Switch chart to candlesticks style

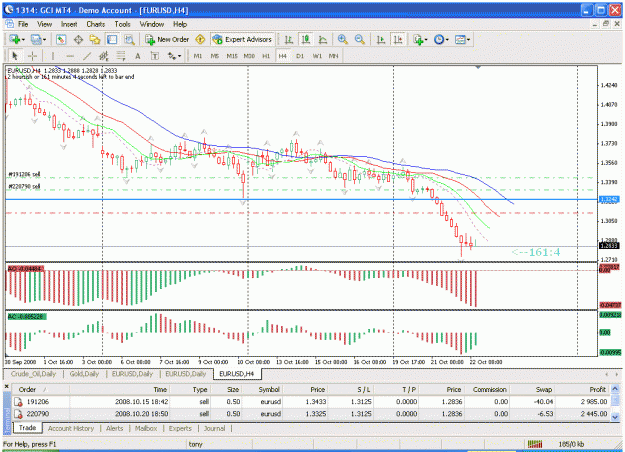[306, 39]
